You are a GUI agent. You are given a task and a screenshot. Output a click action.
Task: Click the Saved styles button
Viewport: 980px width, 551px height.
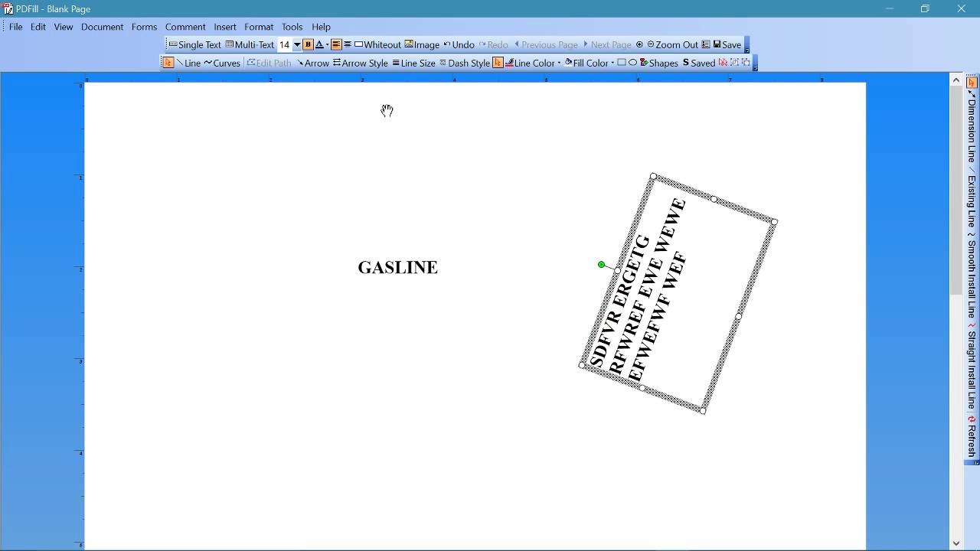click(698, 63)
